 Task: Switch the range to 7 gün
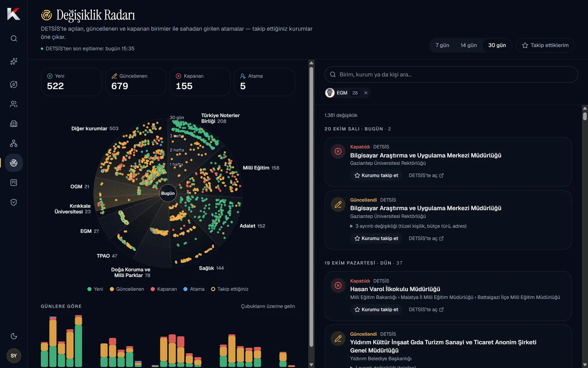pyautogui.click(x=442, y=45)
